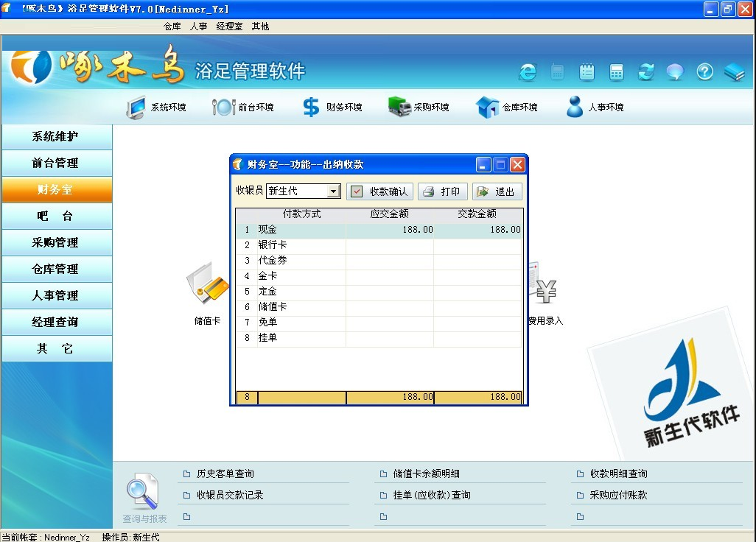This screenshot has height=542, width=756.
Task: Select 采购环境 truck toolbar item
Action: [419, 108]
